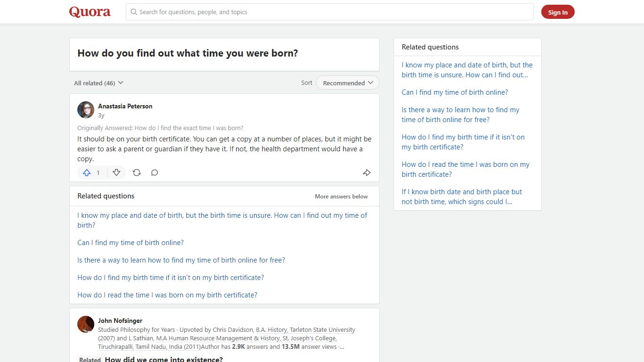Click the share arrow on Anastasia's answer

coord(367,173)
